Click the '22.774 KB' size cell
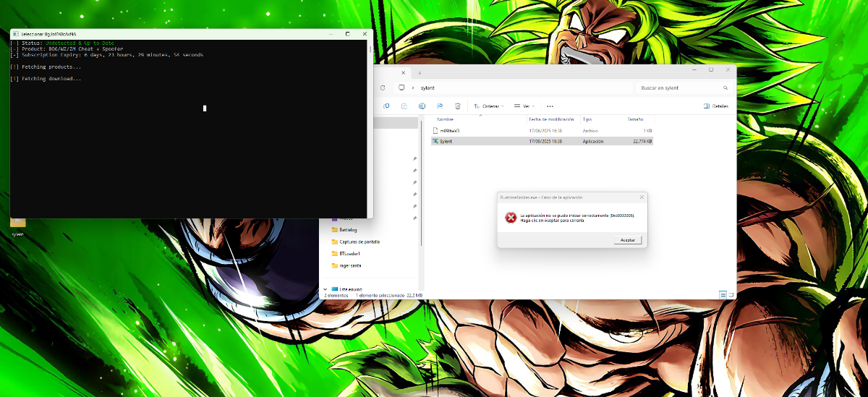868x397 pixels. pyautogui.click(x=642, y=141)
